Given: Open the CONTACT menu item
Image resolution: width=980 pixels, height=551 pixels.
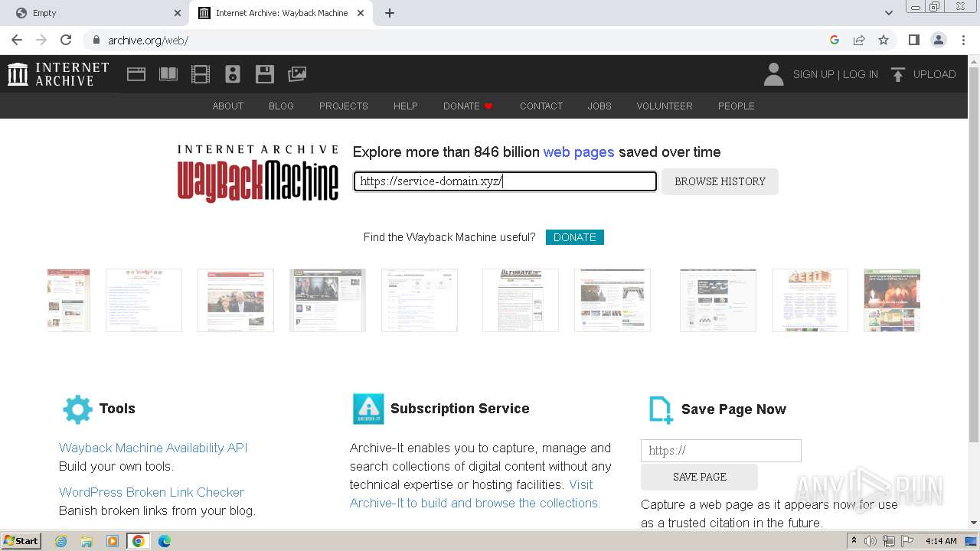Looking at the screenshot, I should click(541, 106).
